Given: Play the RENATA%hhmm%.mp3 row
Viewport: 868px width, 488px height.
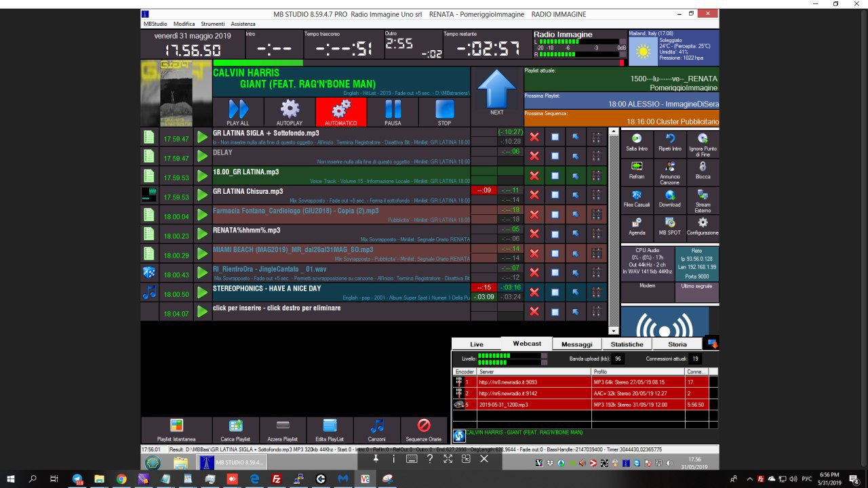Looking at the screenshot, I should (x=202, y=235).
